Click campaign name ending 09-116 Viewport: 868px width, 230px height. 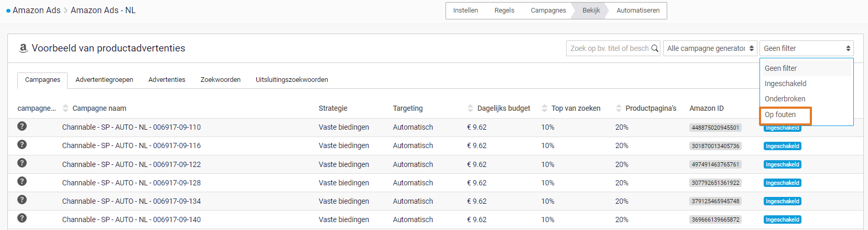[132, 145]
